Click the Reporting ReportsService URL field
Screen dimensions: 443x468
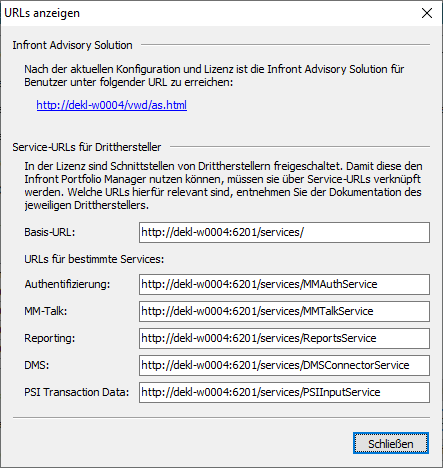pyautogui.click(x=284, y=338)
